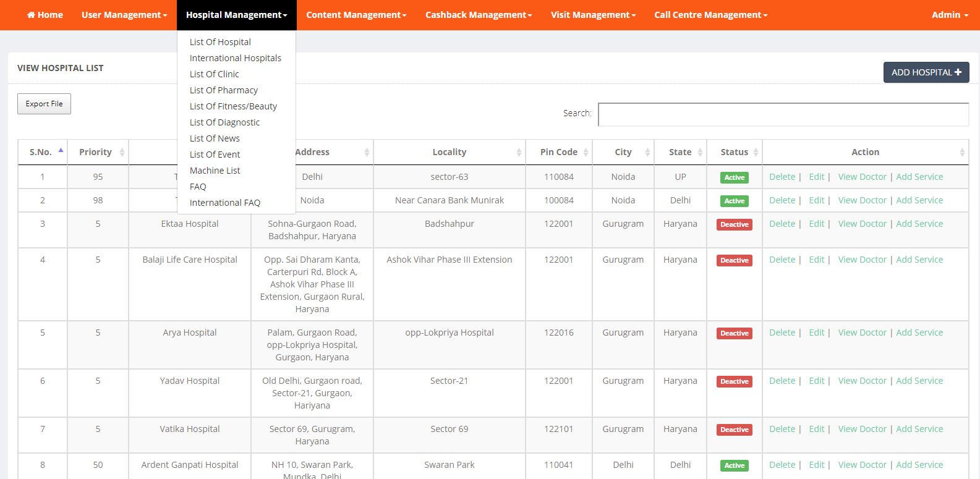980x479 pixels.
Task: Expand the User Management dropdown
Action: (124, 15)
